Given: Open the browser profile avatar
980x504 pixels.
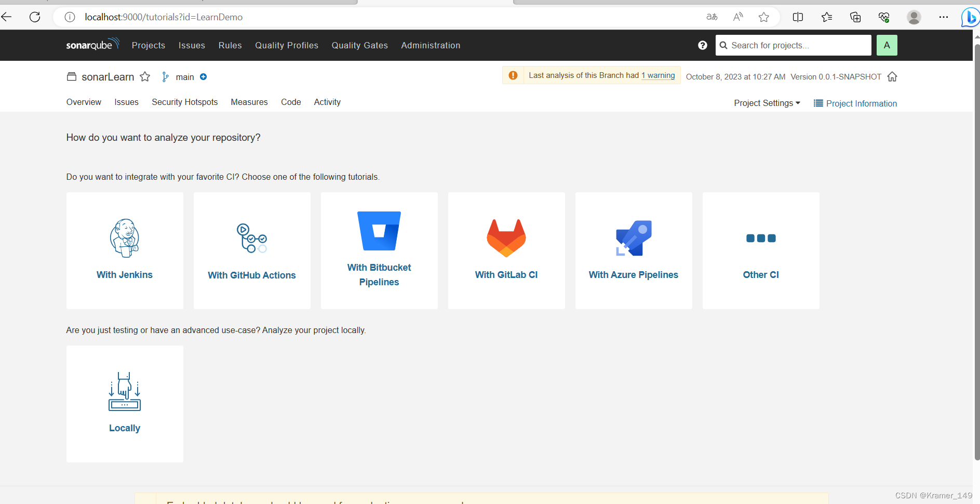Looking at the screenshot, I should click(x=914, y=17).
